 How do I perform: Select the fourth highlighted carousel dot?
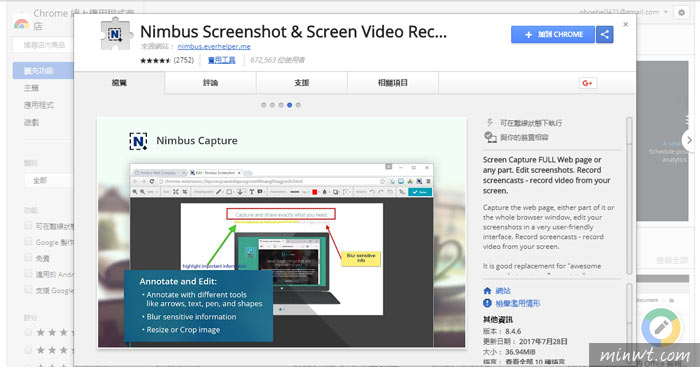[x=289, y=105]
